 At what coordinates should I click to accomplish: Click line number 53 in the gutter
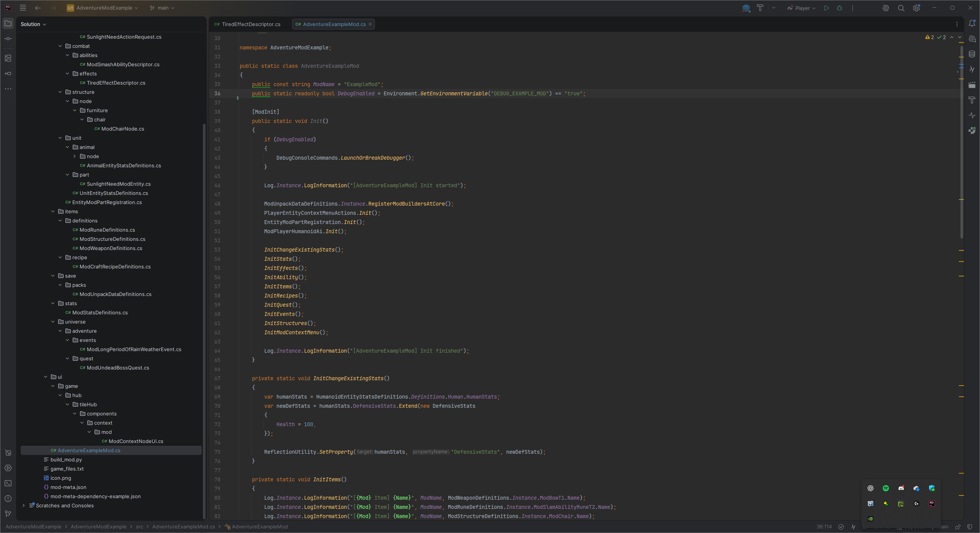pos(217,250)
